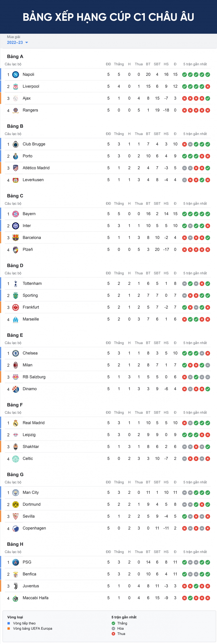Screen dimensions: 217x644
Task: Click the Dortmund club crest
Action: [x=16, y=505]
